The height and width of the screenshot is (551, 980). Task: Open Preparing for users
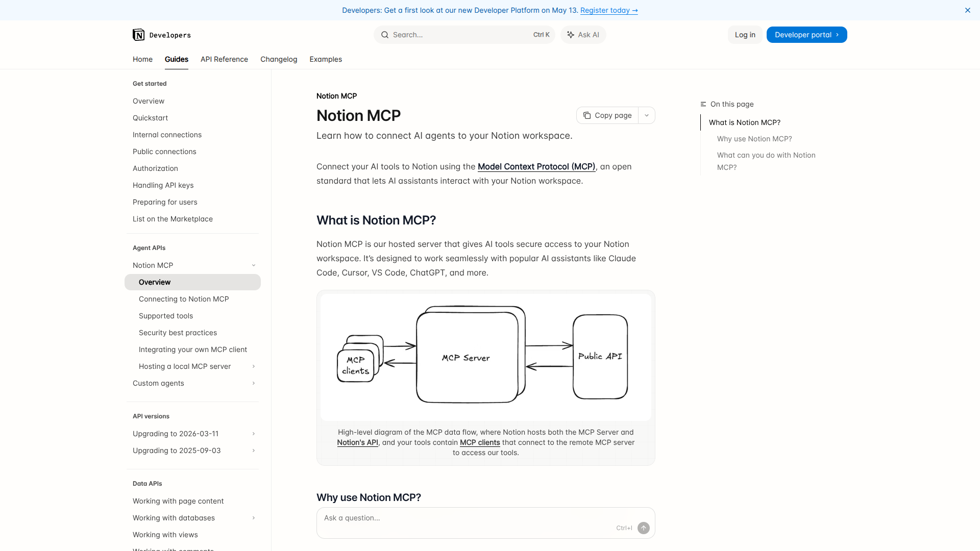point(165,202)
